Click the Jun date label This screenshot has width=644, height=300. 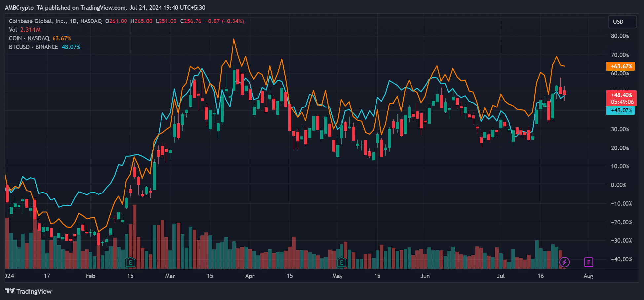pos(425,276)
